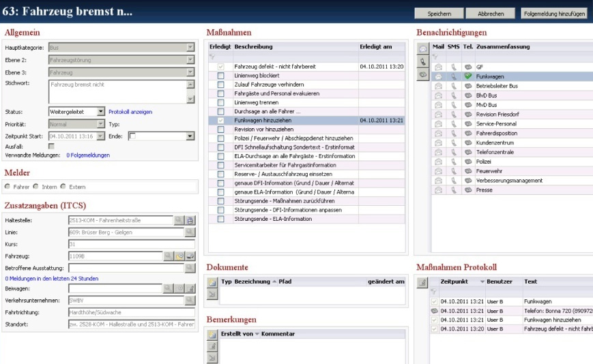
Task: Sort Bemerkungen by Erstellt von column
Action: coord(240,334)
